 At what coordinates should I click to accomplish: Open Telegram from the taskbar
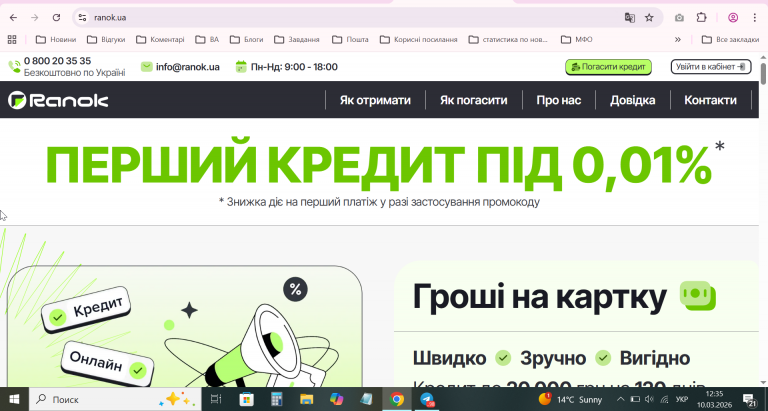427,399
